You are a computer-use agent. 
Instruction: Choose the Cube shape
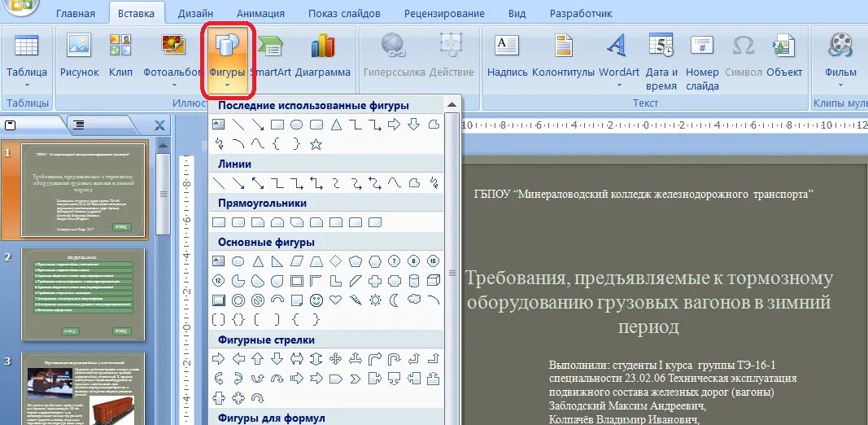pyautogui.click(x=434, y=281)
